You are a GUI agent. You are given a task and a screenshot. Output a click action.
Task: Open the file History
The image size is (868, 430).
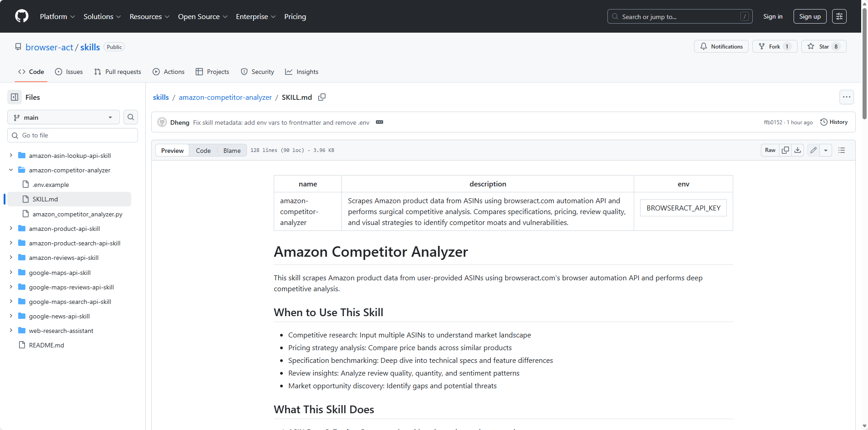coord(834,122)
